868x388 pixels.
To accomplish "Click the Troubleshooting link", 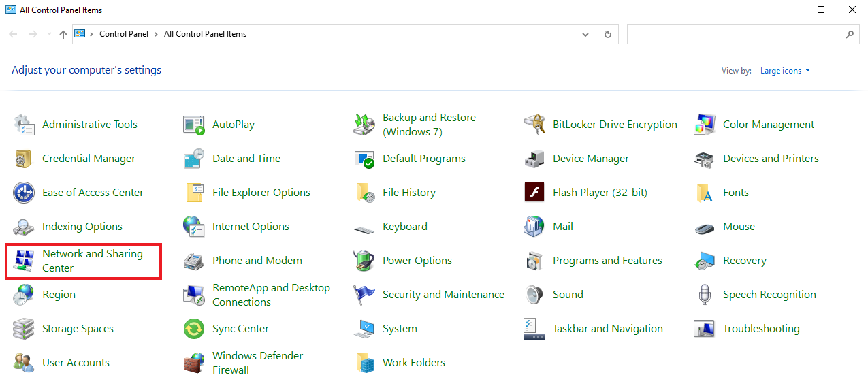I will coord(760,329).
